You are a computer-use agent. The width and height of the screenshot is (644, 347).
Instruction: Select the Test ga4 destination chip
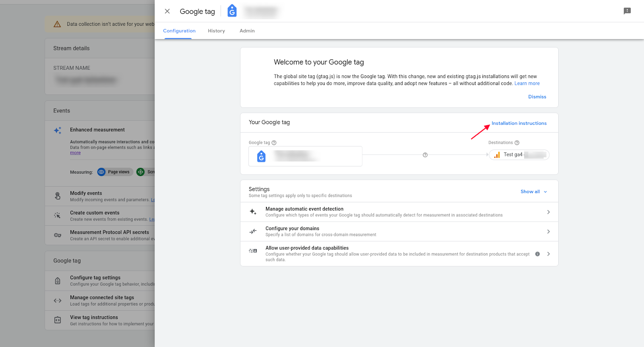coord(519,155)
